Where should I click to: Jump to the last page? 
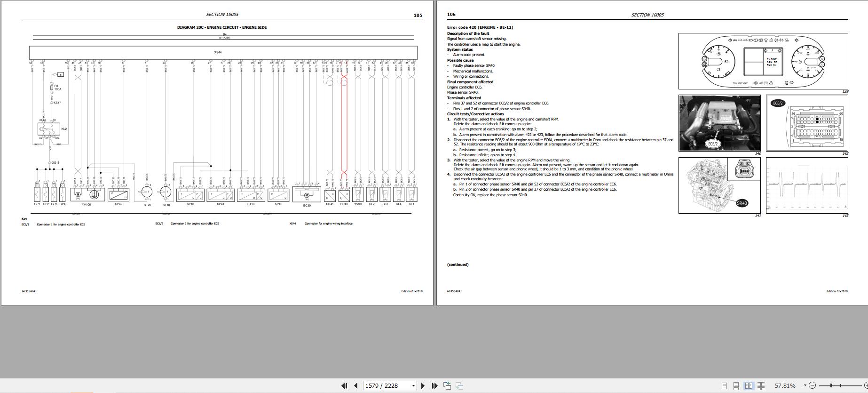(434, 385)
